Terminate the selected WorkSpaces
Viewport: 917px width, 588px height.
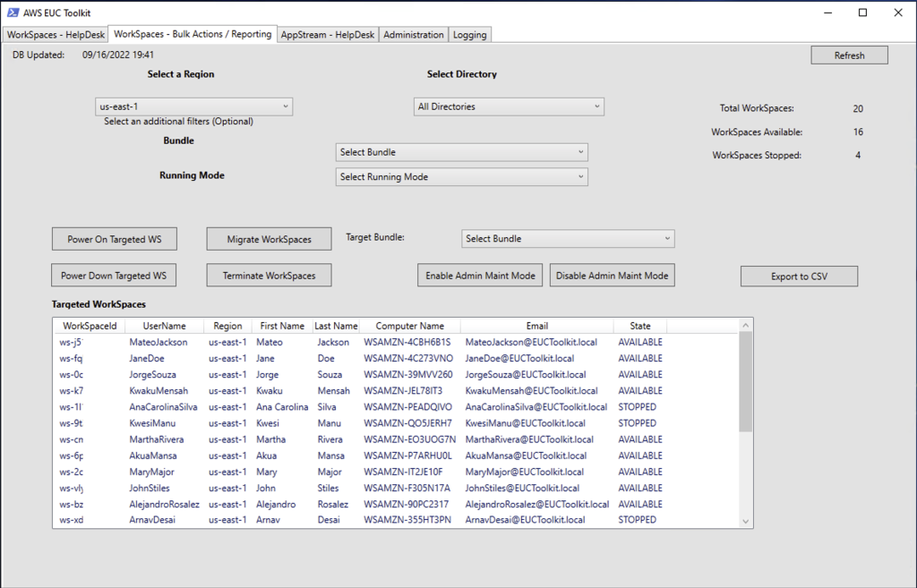(x=268, y=275)
